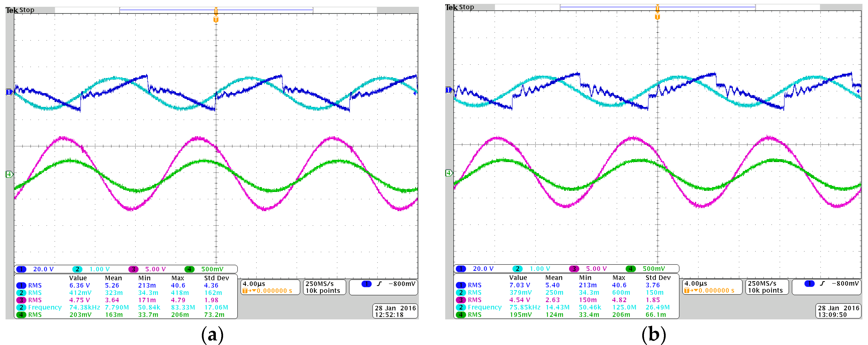Click the channel 4 badge beside 500mV in (a)
Viewport: 868px width, 345px height.
189,269
